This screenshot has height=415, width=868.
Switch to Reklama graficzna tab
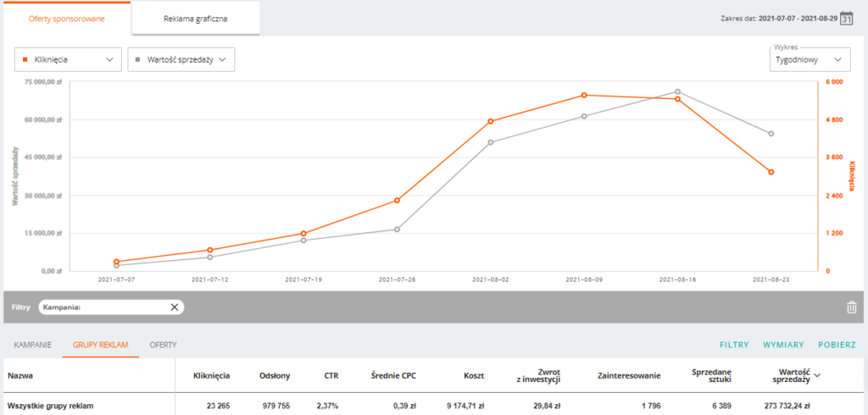click(196, 19)
